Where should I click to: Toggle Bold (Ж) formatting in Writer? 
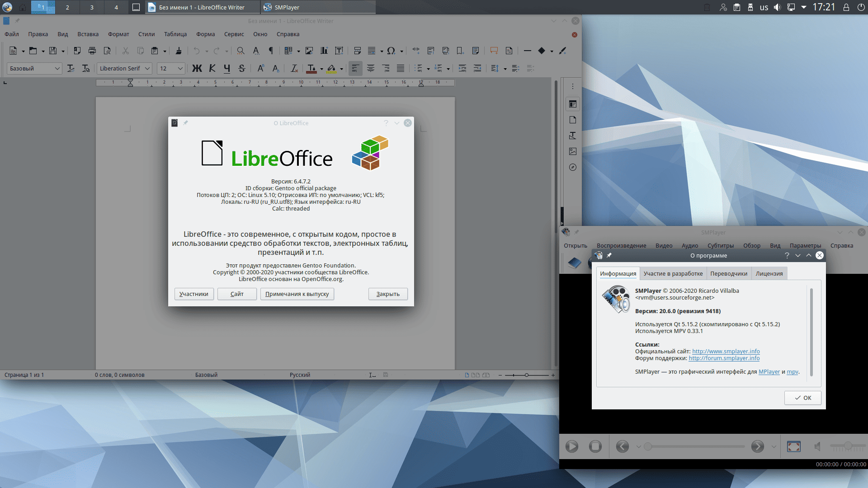click(197, 69)
